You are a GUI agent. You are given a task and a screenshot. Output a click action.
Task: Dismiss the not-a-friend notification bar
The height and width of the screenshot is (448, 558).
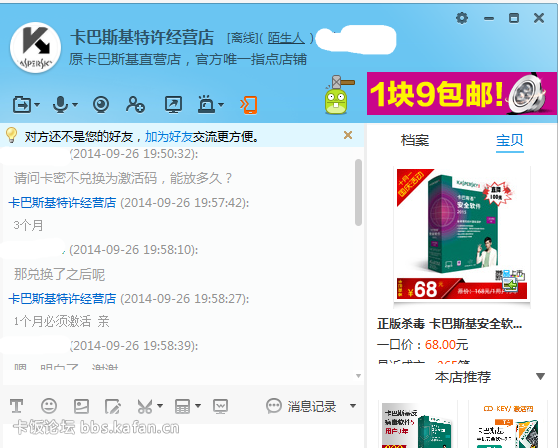click(348, 135)
